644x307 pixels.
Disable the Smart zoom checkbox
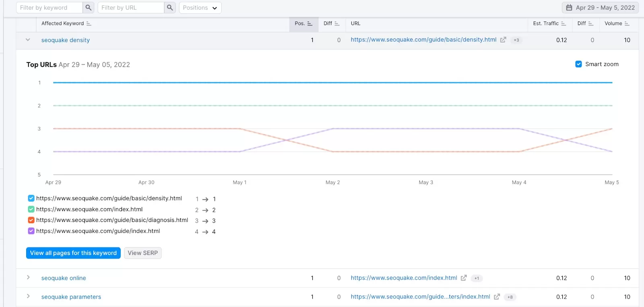[x=578, y=64]
